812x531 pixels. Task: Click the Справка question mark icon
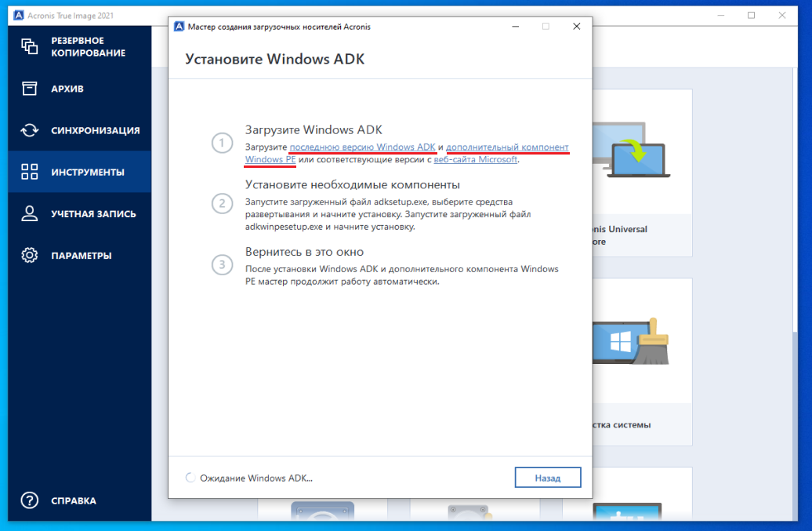[x=29, y=500]
